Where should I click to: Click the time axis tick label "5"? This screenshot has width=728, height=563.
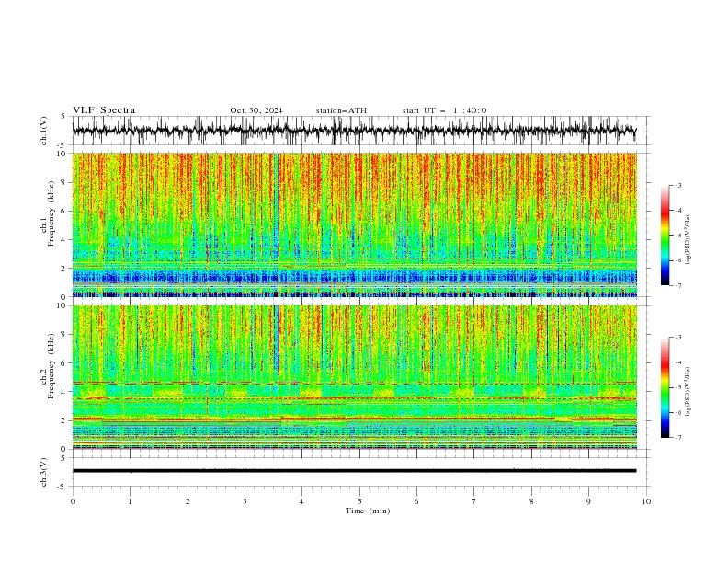pyautogui.click(x=359, y=501)
